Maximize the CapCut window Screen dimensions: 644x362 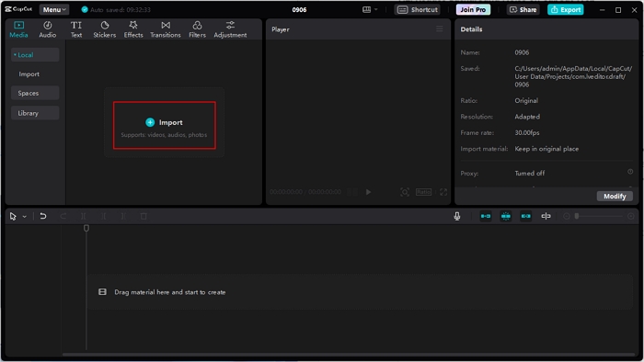(x=618, y=10)
